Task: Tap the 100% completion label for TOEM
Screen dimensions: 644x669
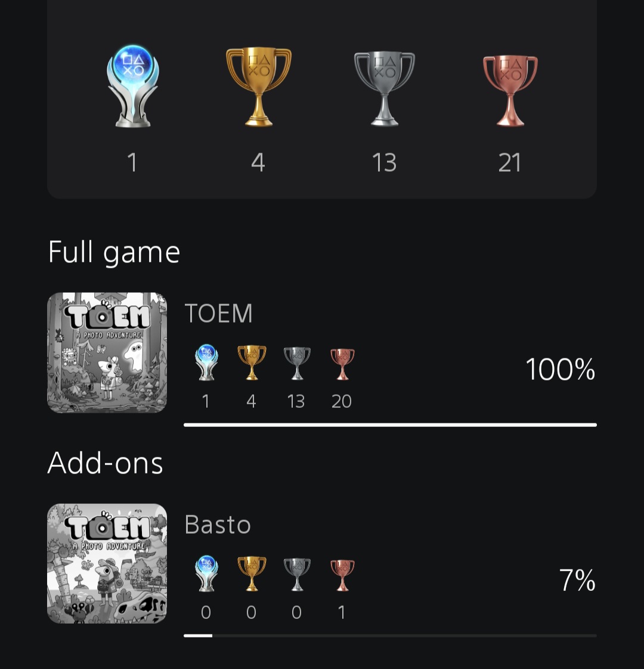Action: 560,370
